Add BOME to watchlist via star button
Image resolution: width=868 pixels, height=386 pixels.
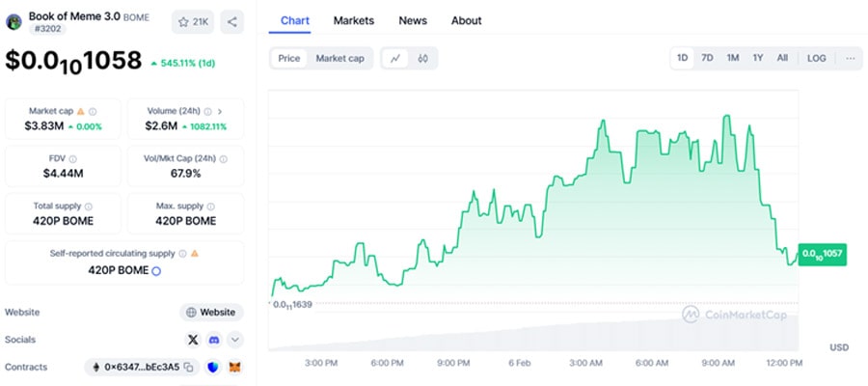pyautogui.click(x=193, y=21)
